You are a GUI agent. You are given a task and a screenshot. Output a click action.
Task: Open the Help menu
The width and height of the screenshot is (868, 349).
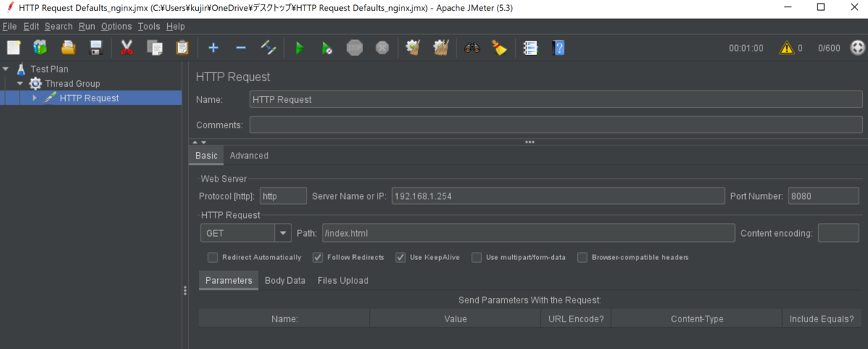click(x=176, y=26)
